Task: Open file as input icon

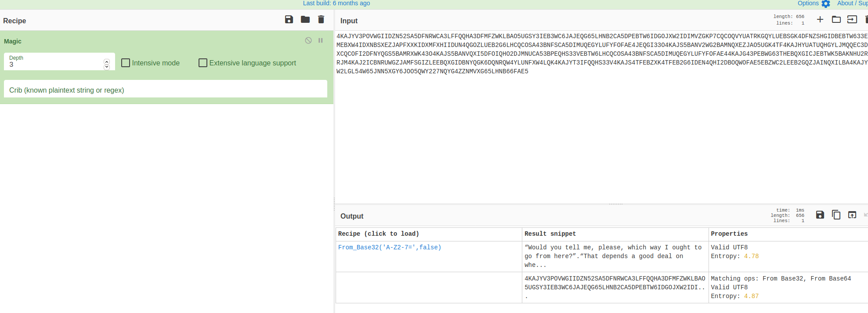Action: point(852,19)
